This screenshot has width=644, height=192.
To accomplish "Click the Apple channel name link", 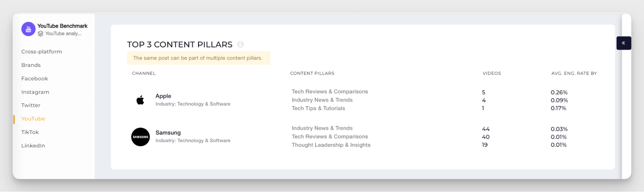I will pyautogui.click(x=163, y=96).
